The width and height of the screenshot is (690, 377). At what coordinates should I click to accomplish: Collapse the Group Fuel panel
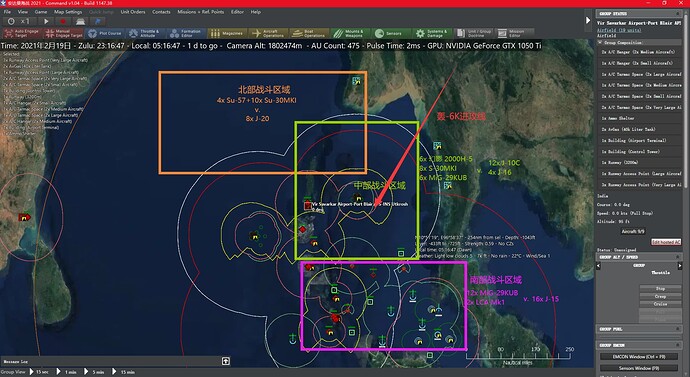click(x=678, y=329)
